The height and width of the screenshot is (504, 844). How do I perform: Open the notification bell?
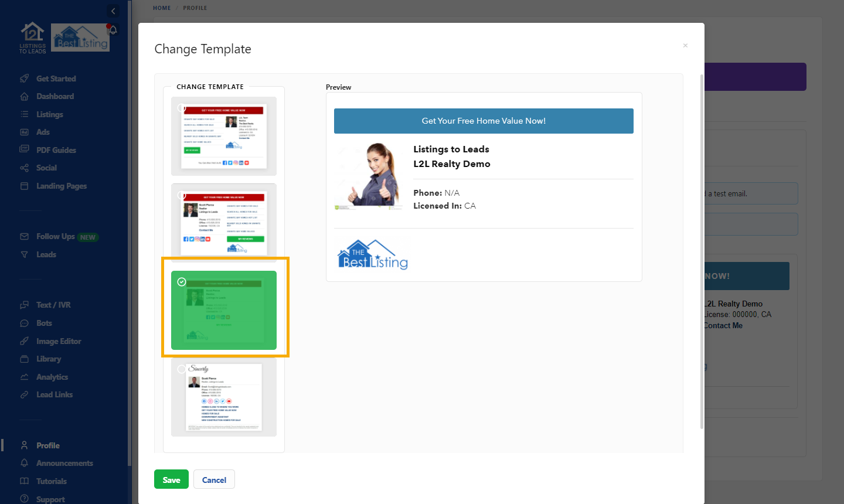tap(113, 29)
